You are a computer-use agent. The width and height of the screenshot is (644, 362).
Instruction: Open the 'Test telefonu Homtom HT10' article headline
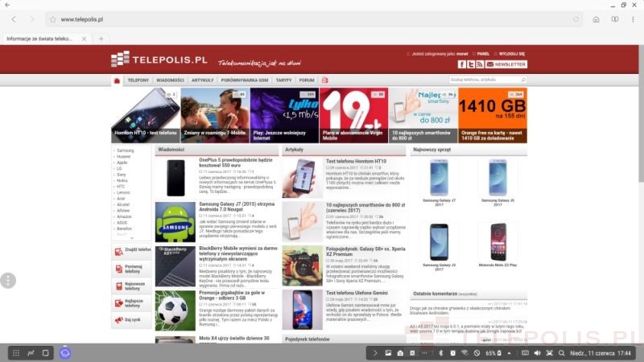pos(356,162)
